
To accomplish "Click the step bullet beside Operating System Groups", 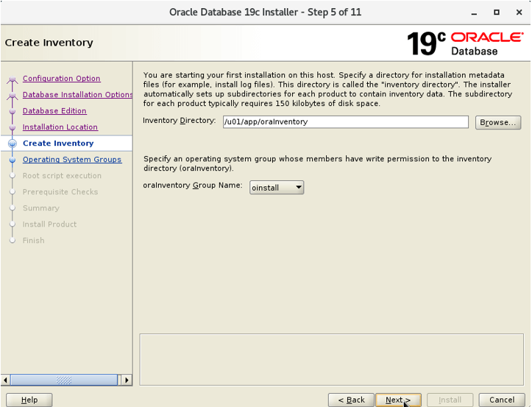I will tap(13, 160).
